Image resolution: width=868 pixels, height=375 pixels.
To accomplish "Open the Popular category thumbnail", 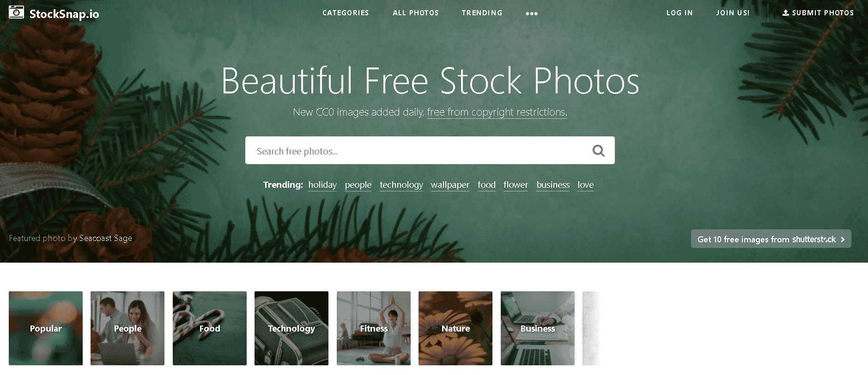I will (x=46, y=328).
